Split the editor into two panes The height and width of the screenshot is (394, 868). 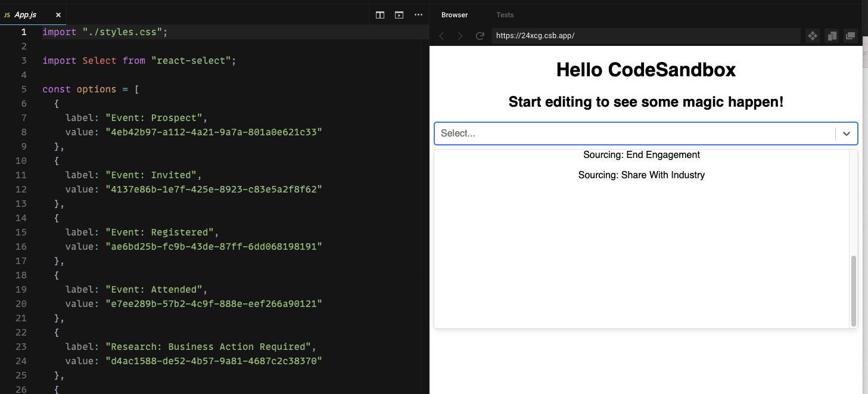coord(379,14)
